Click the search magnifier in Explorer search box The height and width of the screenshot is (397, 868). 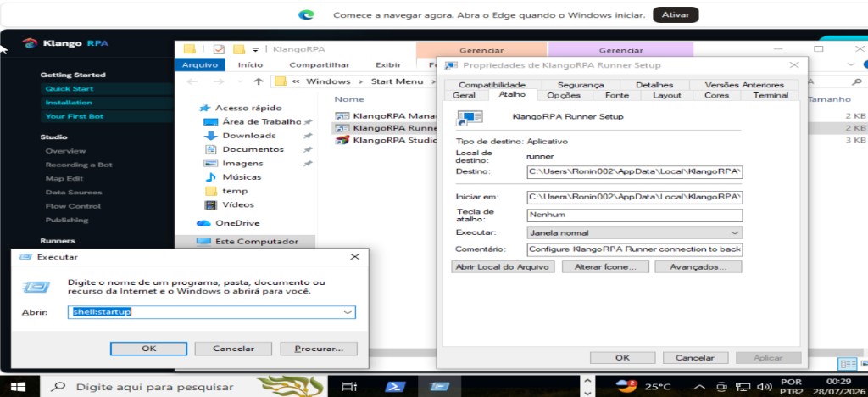(857, 82)
